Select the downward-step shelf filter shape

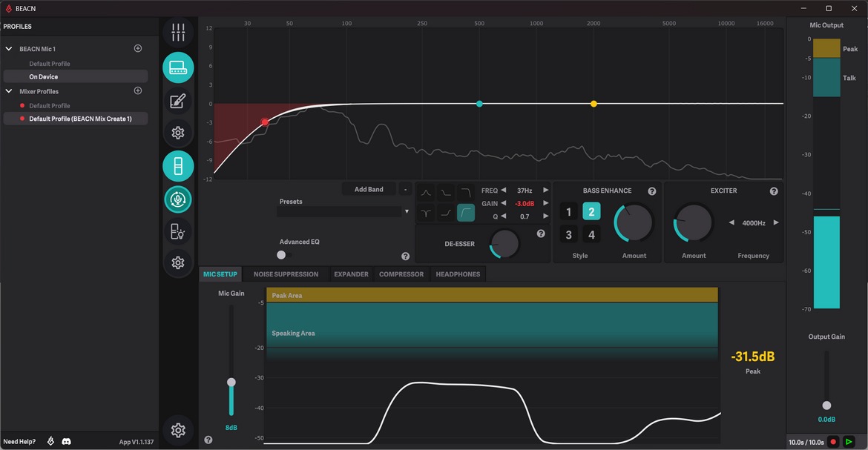(x=446, y=193)
